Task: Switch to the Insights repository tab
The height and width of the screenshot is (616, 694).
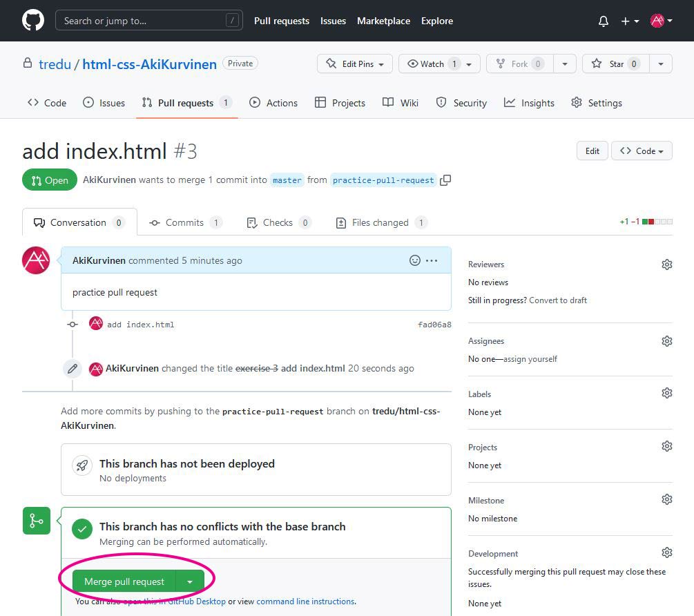Action: 529,103
